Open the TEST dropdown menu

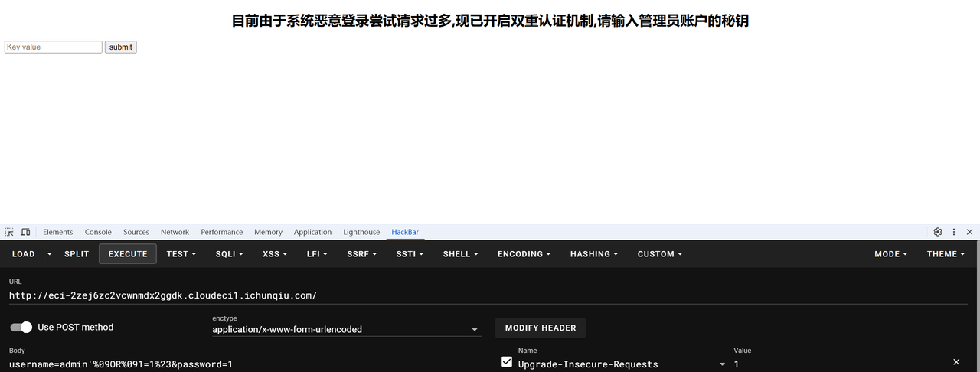click(x=181, y=254)
